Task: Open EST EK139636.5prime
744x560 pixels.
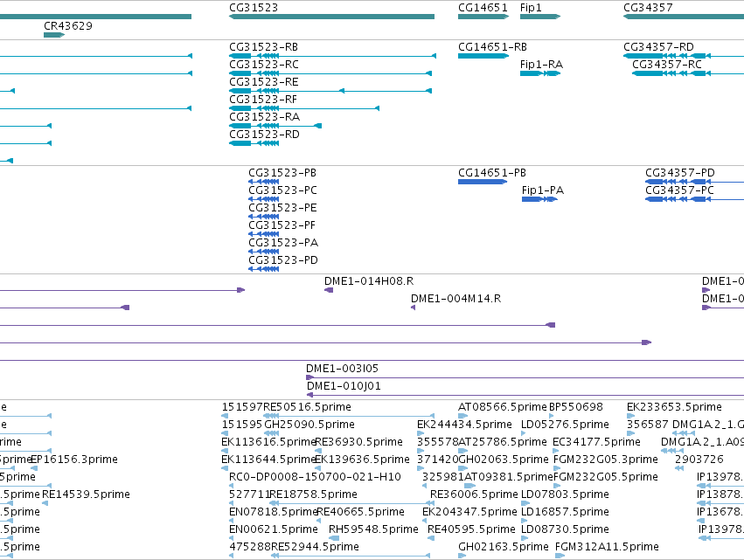Action: [362, 460]
